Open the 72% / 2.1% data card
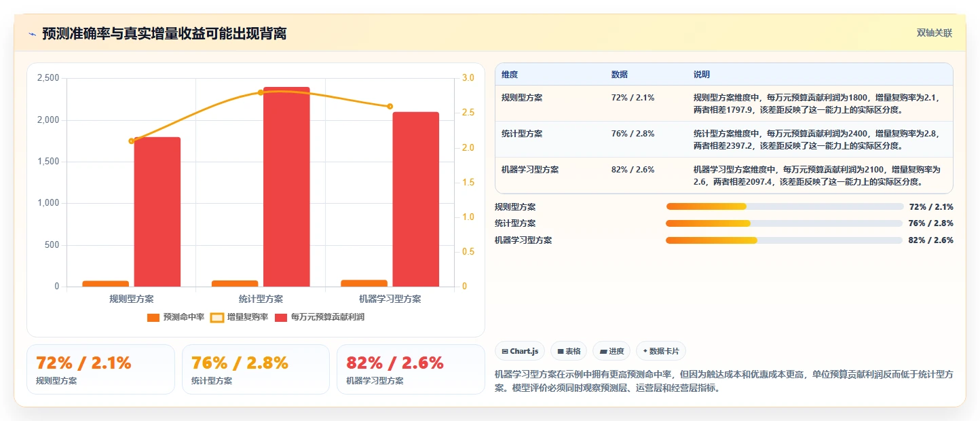The image size is (980, 421). pyautogui.click(x=100, y=369)
